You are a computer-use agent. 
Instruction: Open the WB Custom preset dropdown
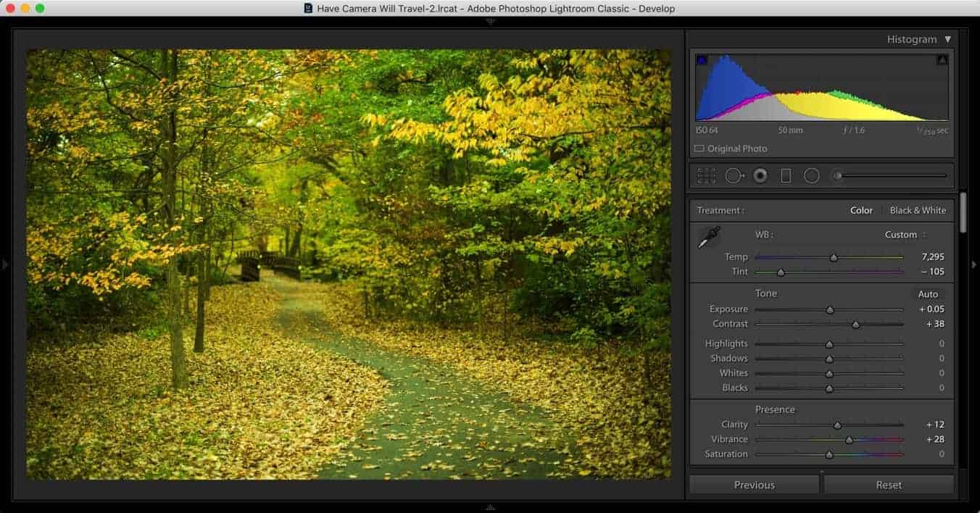pos(905,235)
